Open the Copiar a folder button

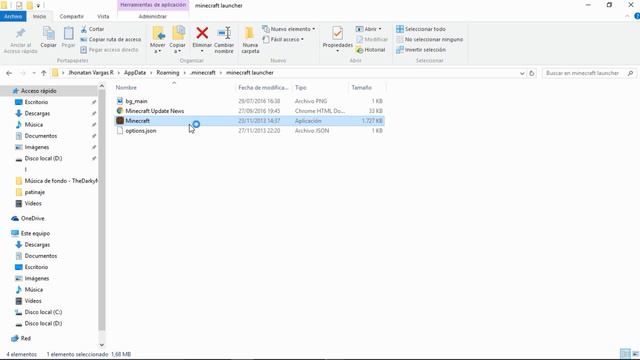pos(178,40)
